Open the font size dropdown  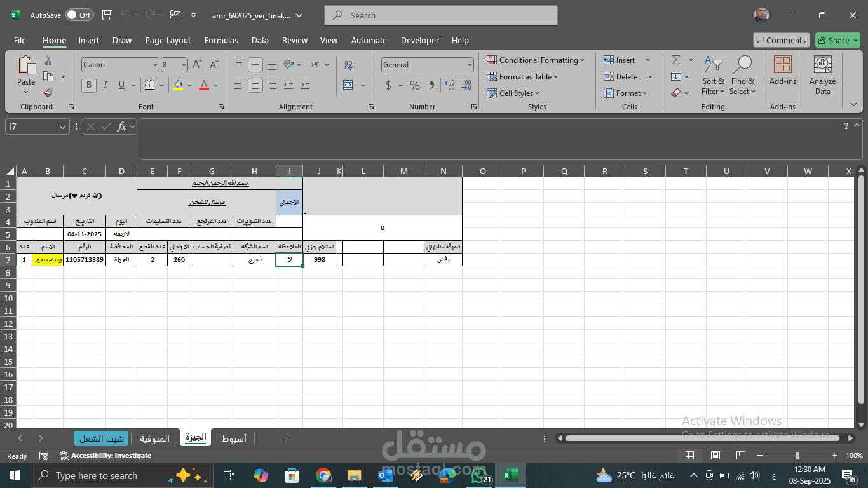click(184, 65)
